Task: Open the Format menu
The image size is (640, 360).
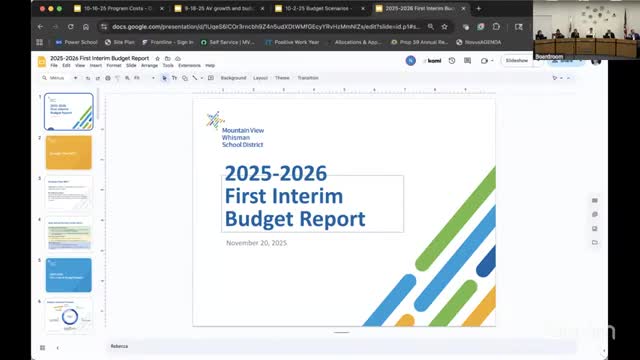Action: click(x=114, y=65)
